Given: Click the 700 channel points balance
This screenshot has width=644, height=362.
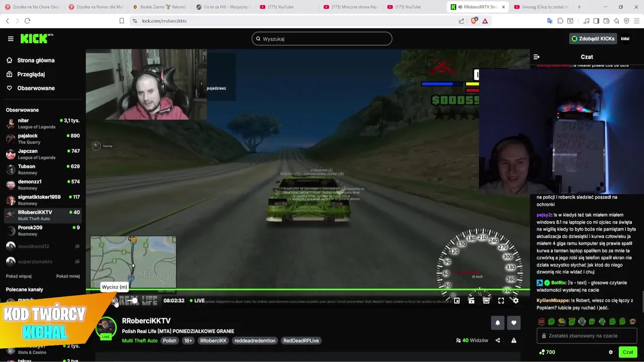Looking at the screenshot, I should [547, 352].
